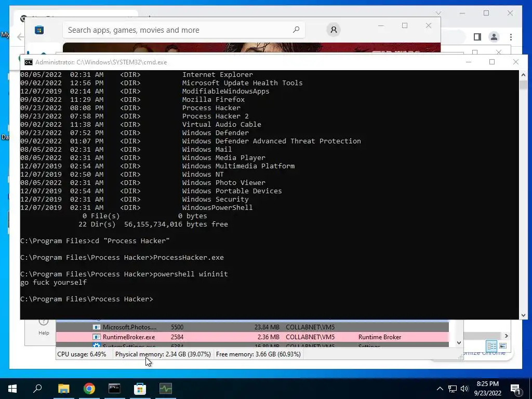Click the Microsoft Store logo icon
Viewport: 532px width, 399px height.
39,30
